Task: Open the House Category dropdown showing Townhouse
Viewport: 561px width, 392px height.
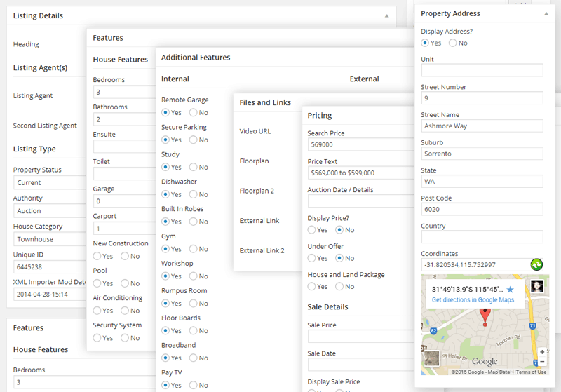Action: click(50, 239)
